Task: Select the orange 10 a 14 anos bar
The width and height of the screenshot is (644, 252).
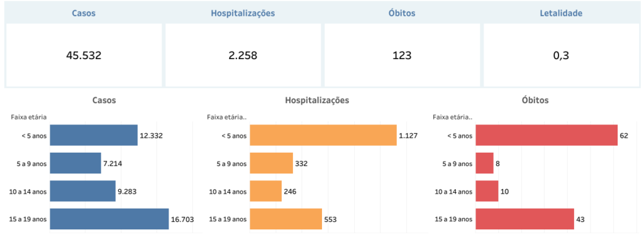Action: (x=266, y=191)
